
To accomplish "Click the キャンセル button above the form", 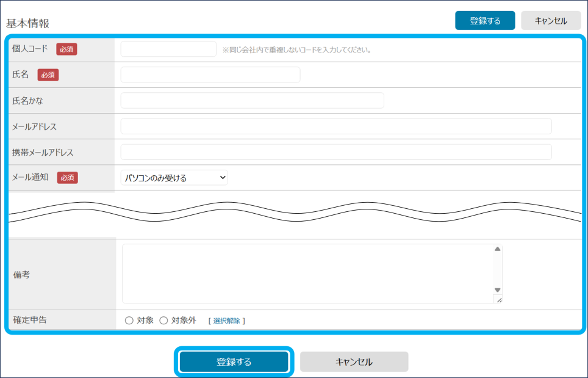I will pos(550,21).
